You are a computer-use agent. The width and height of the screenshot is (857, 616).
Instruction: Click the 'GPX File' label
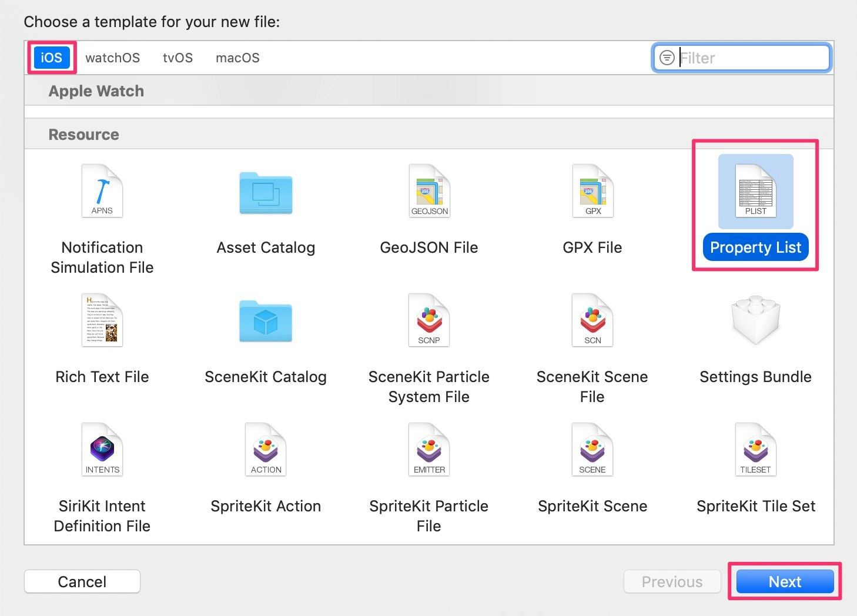[592, 247]
